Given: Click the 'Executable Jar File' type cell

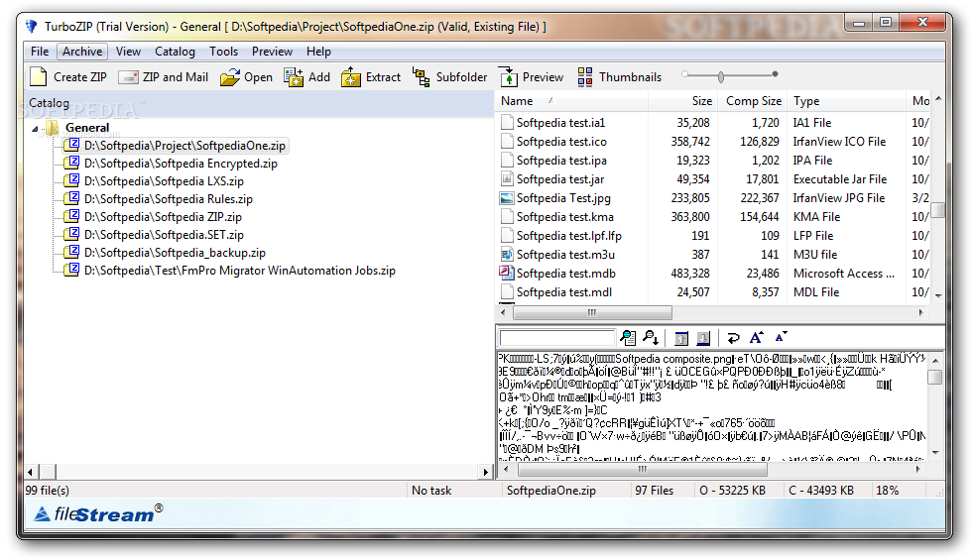Looking at the screenshot, I should (840, 179).
